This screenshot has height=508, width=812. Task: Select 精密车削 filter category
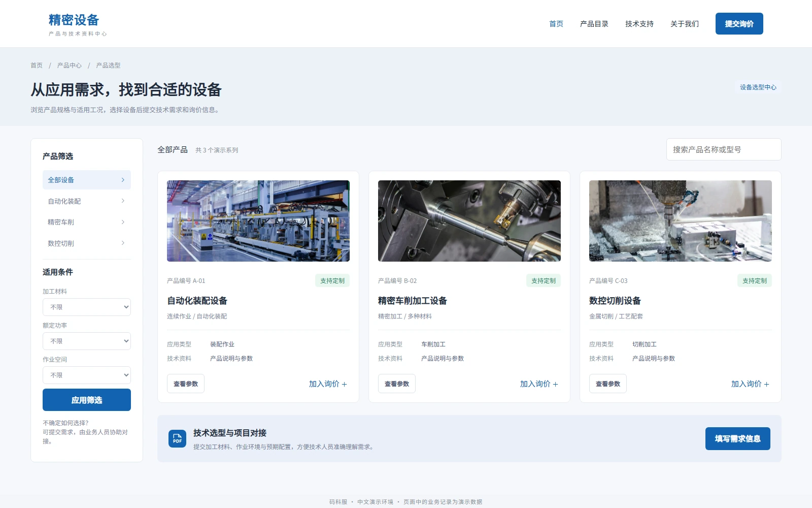coord(87,222)
